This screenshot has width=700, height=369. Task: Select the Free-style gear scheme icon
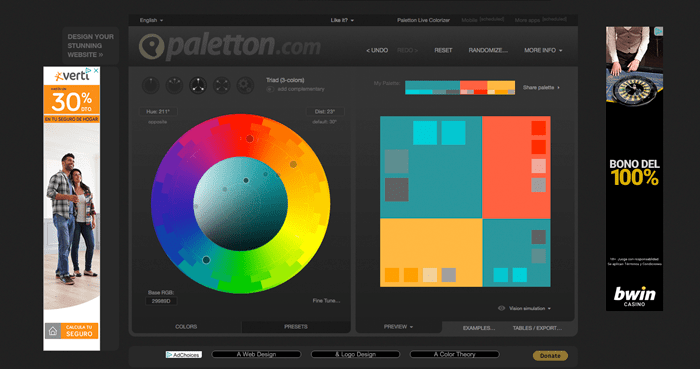[245, 85]
